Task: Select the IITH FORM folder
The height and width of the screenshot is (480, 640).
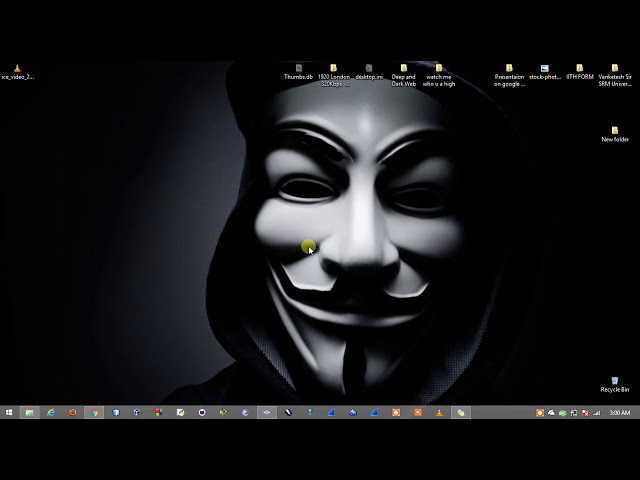Action: (580, 72)
